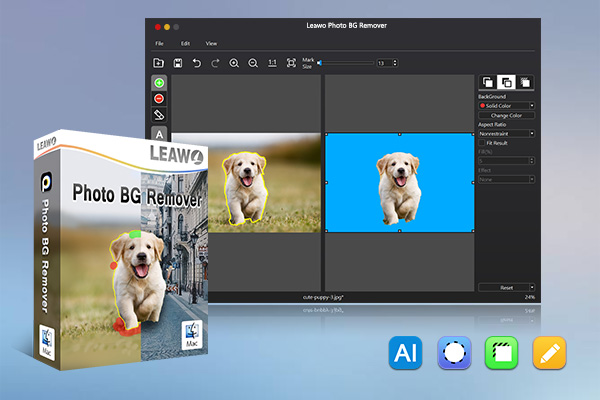Open the Edit menu
The image size is (600, 400).
pos(185,43)
